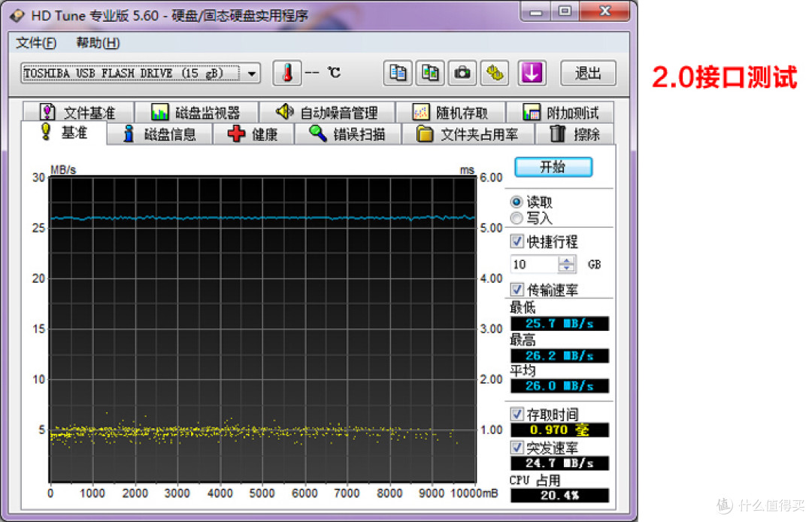Close the HD Tune window
The width and height of the screenshot is (812, 522).
604,11
